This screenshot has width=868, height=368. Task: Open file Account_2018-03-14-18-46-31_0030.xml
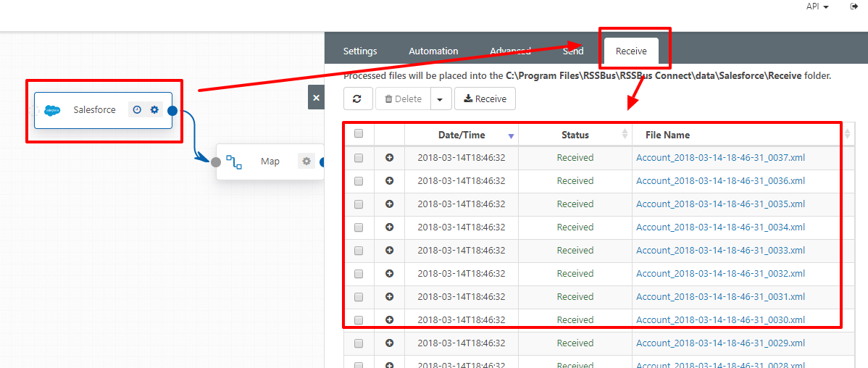[720, 319]
